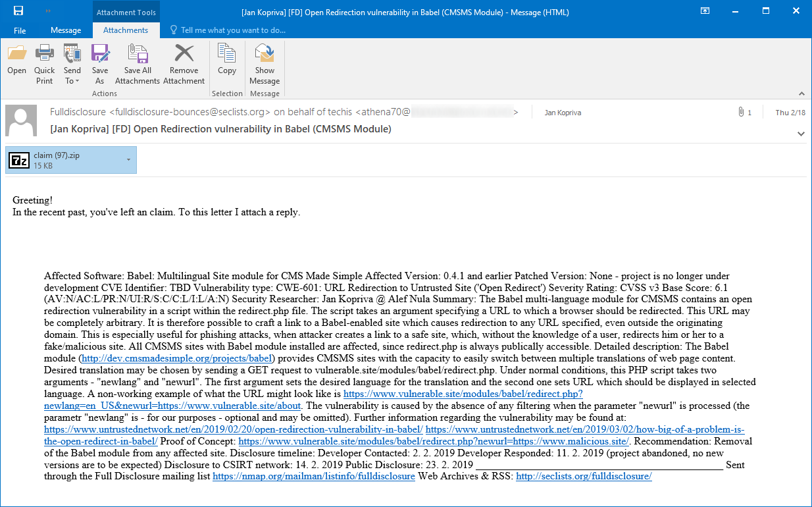Save the attachment with Save As

[100, 64]
